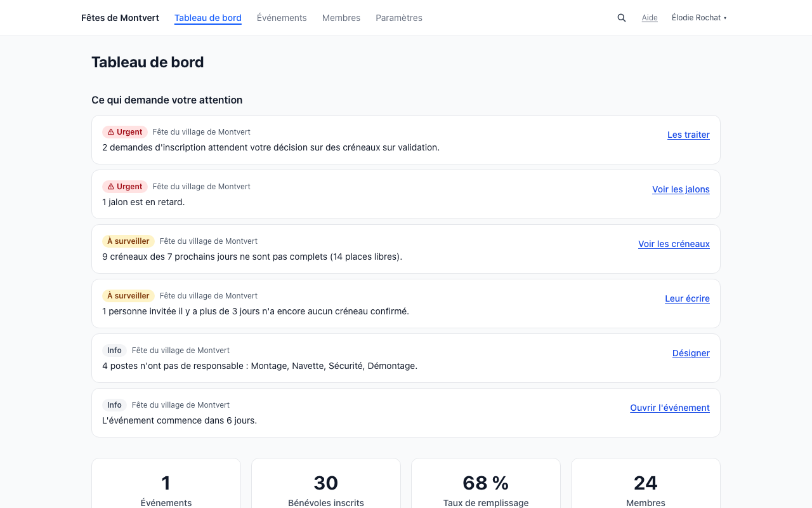
Task: Click the Leur écrire link
Action: click(x=687, y=298)
